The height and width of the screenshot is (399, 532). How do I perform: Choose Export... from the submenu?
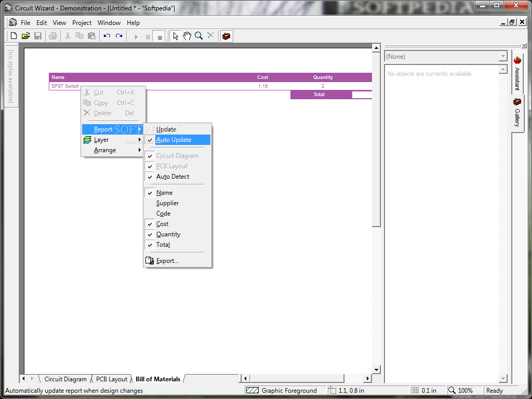click(177, 261)
